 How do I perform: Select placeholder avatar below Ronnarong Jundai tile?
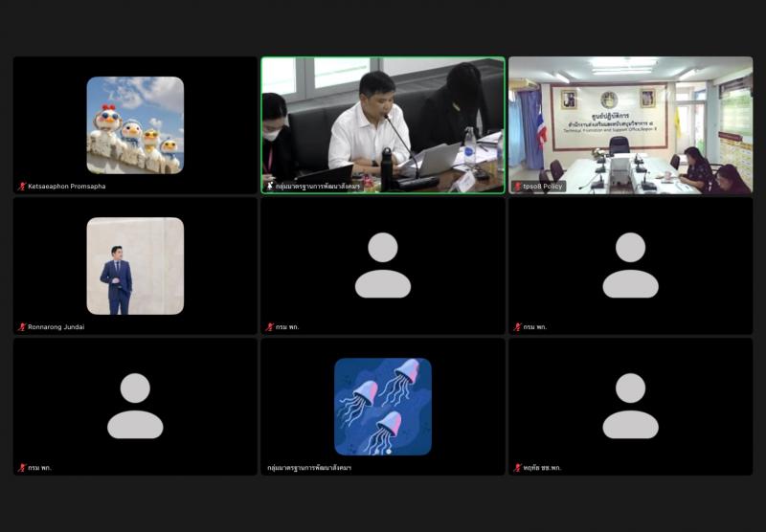click(x=135, y=406)
